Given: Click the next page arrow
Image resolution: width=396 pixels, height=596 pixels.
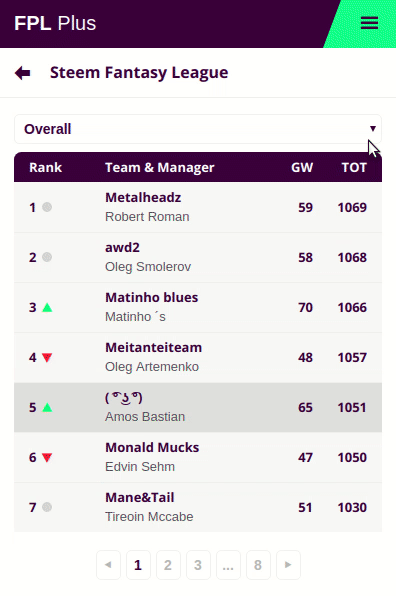Looking at the screenshot, I should click(288, 565).
